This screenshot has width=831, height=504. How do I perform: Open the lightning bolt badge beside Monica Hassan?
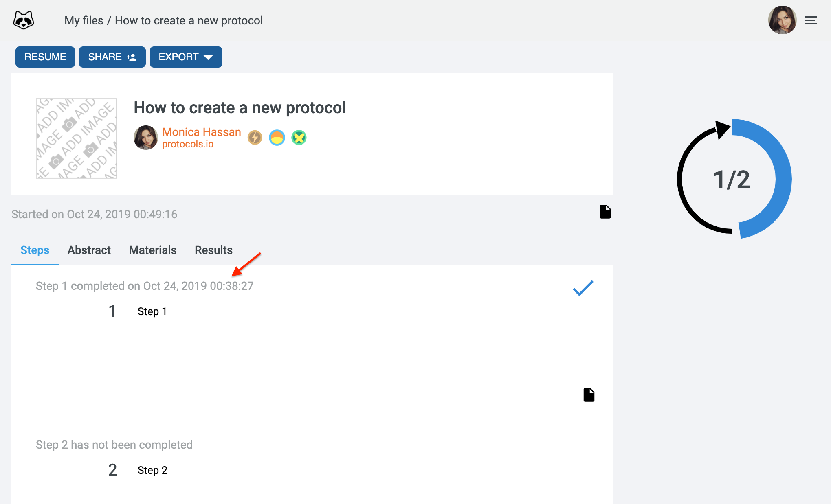coord(255,138)
